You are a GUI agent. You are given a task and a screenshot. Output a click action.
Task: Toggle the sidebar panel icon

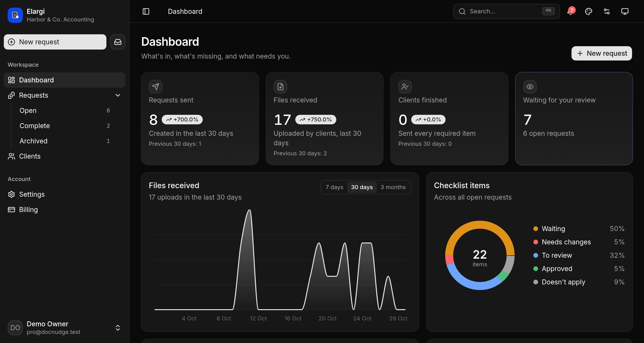tap(146, 11)
